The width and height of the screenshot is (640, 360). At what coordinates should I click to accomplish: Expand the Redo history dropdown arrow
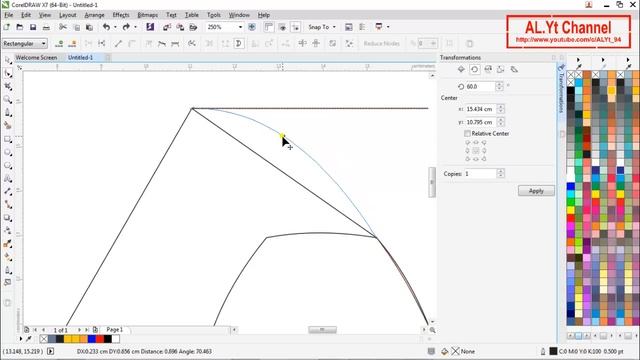[x=135, y=27]
